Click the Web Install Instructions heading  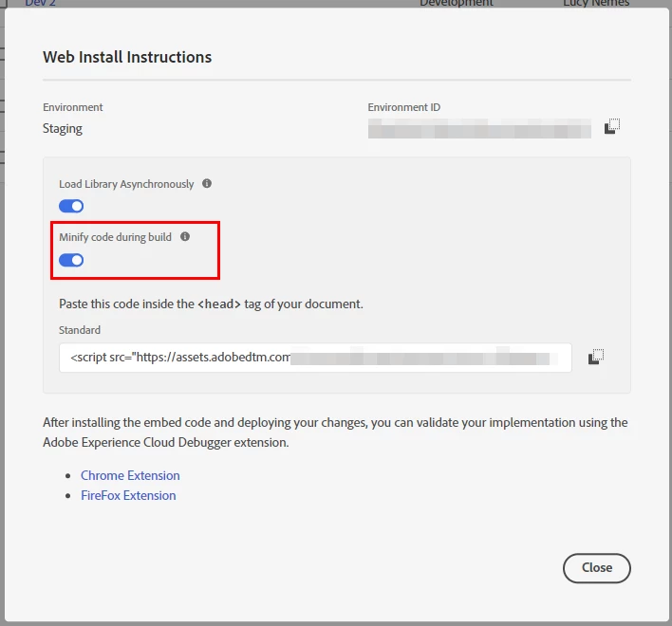tap(127, 57)
